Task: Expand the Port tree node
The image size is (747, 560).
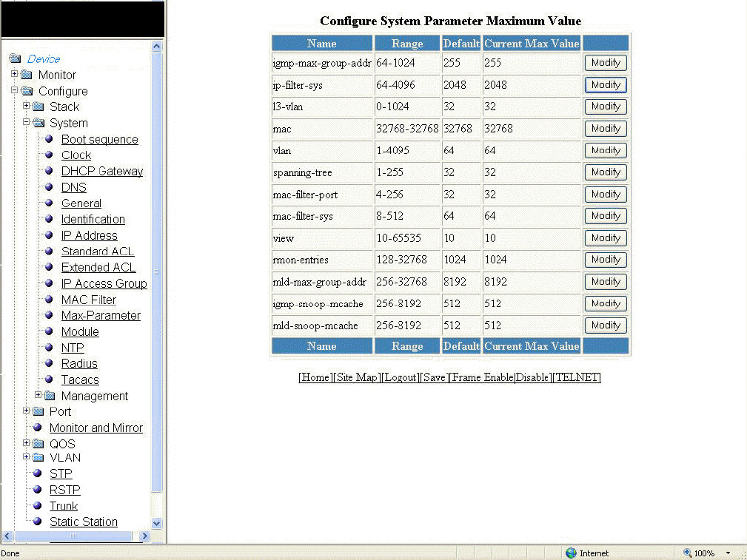Action: coord(26,411)
